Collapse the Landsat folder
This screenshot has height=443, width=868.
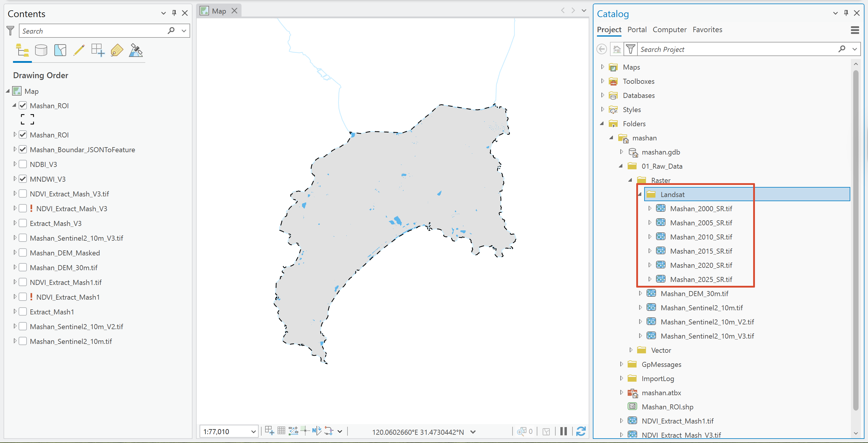(640, 194)
